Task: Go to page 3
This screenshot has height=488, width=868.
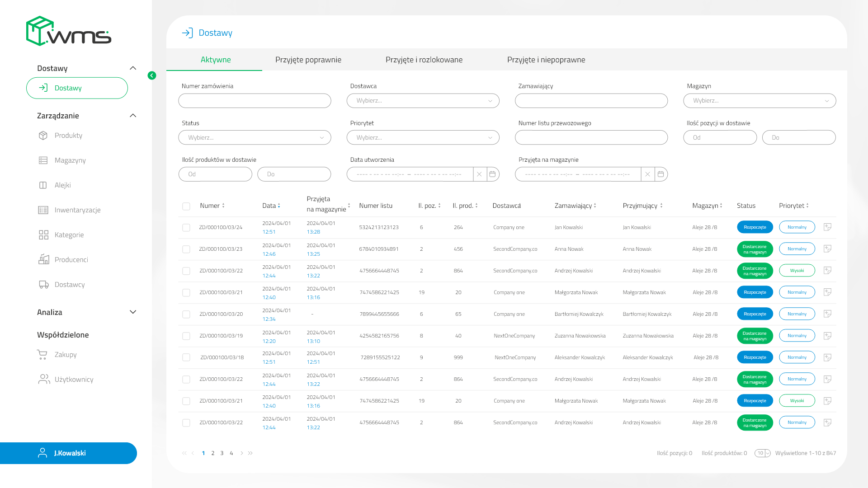Action: pos(222,453)
